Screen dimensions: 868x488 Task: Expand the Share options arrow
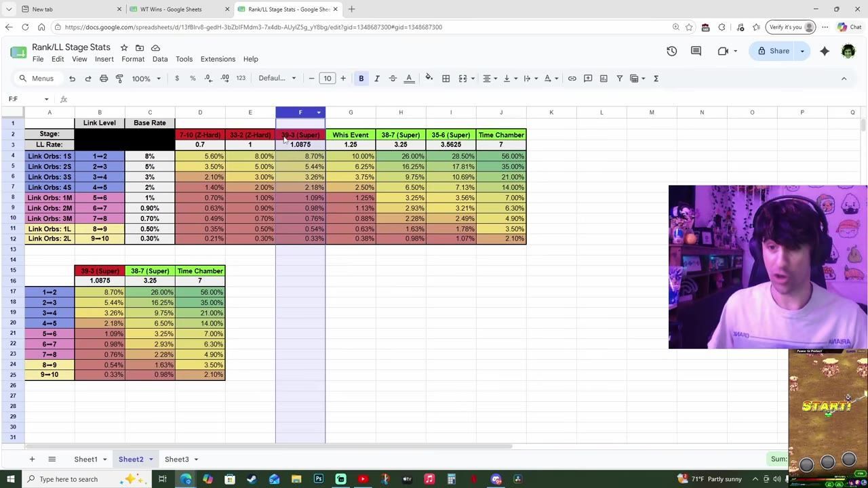[802, 51]
